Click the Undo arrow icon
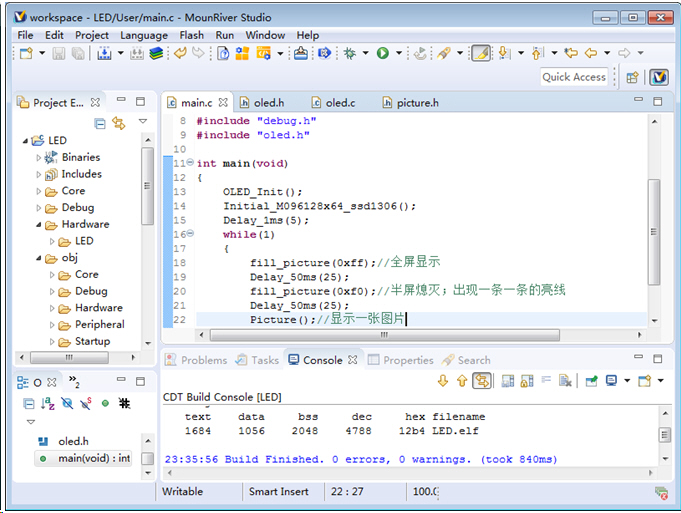The image size is (681, 513). tap(180, 53)
